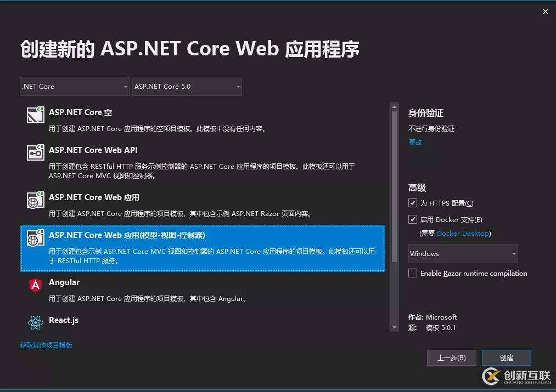Click the ASP.NET Core 空 description text

tap(158, 128)
